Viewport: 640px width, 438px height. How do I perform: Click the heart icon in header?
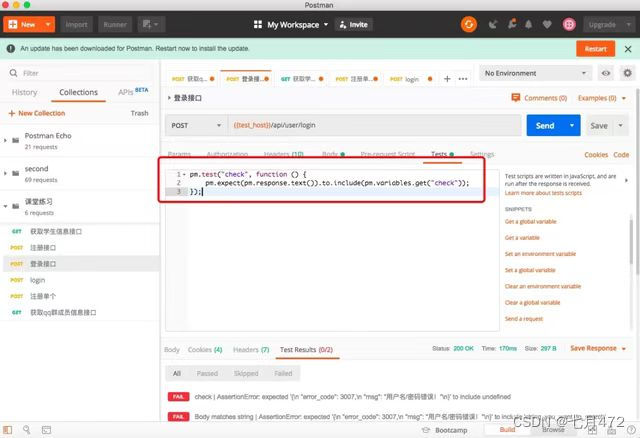(547, 24)
